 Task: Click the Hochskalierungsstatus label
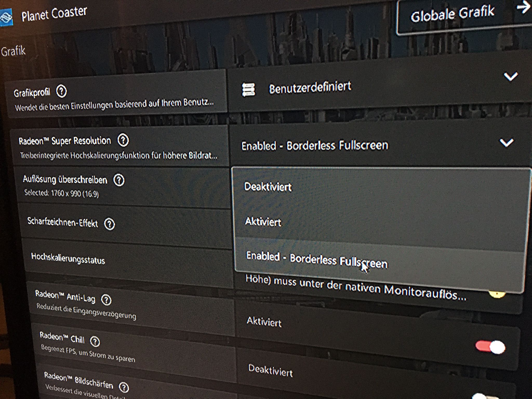pos(68,258)
